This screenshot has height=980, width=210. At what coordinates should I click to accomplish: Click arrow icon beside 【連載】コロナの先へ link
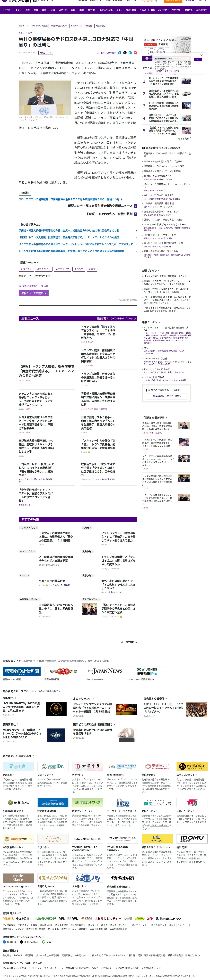pos(135,214)
